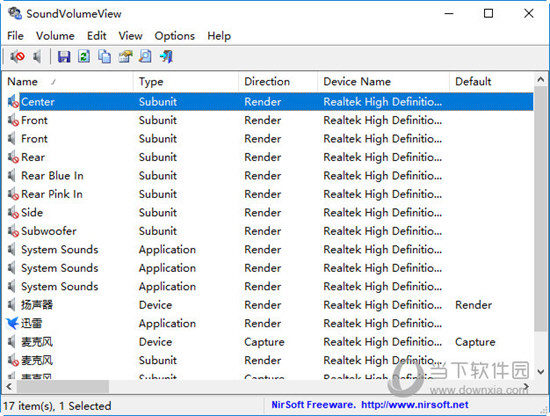Open the Edit menu
550x416 pixels.
coord(96,36)
